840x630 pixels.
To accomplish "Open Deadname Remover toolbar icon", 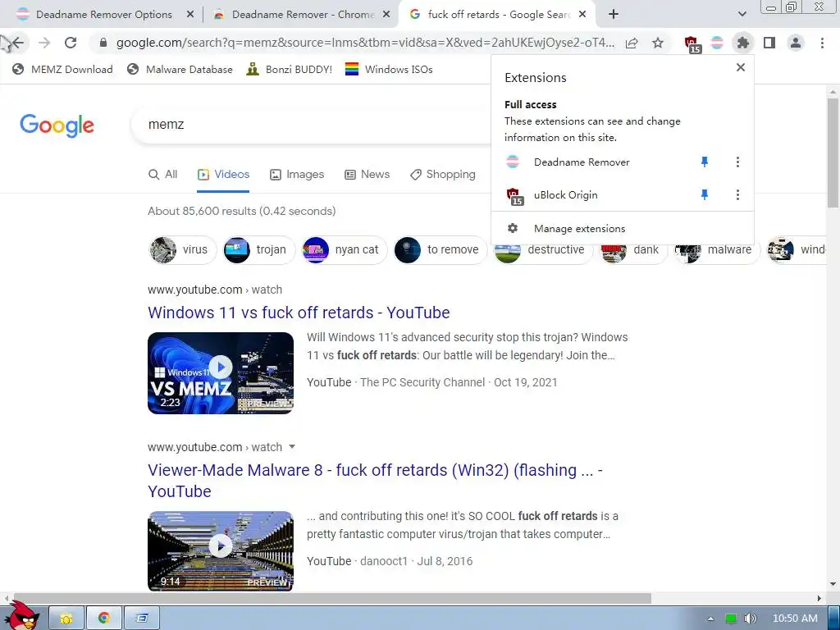I will click(717, 43).
